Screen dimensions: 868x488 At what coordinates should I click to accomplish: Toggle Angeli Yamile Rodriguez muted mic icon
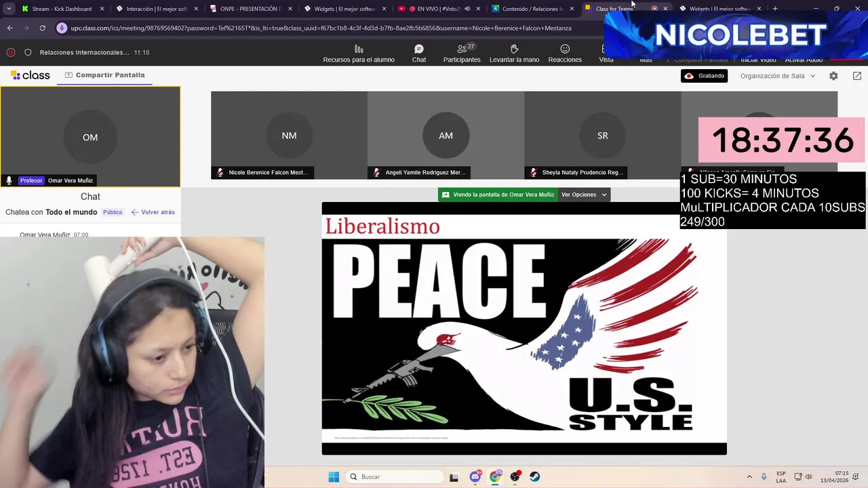coord(376,172)
